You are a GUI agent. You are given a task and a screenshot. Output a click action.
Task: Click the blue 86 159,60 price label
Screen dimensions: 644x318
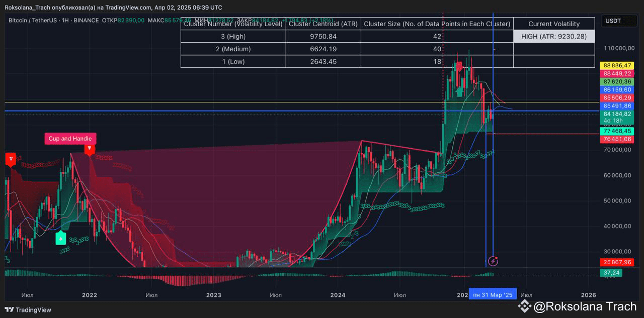pyautogui.click(x=617, y=89)
